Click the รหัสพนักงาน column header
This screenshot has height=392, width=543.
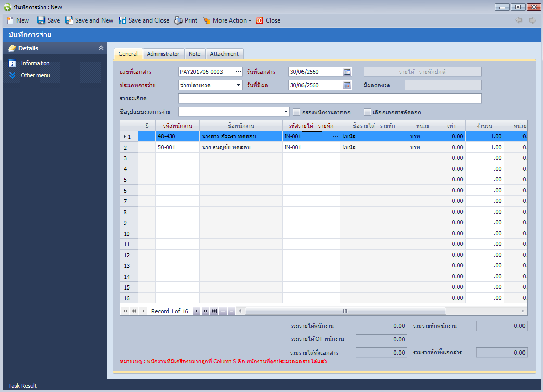coord(177,126)
